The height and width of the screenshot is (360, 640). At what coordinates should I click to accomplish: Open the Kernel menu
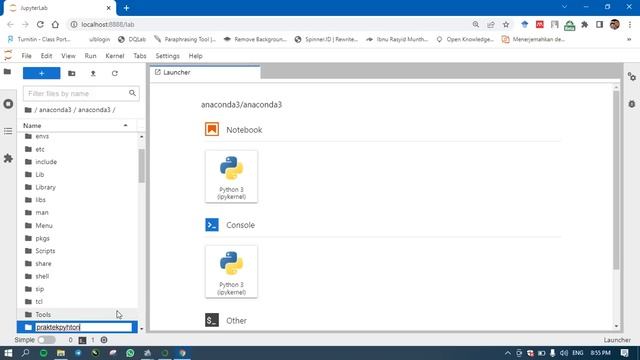pyautogui.click(x=115, y=56)
